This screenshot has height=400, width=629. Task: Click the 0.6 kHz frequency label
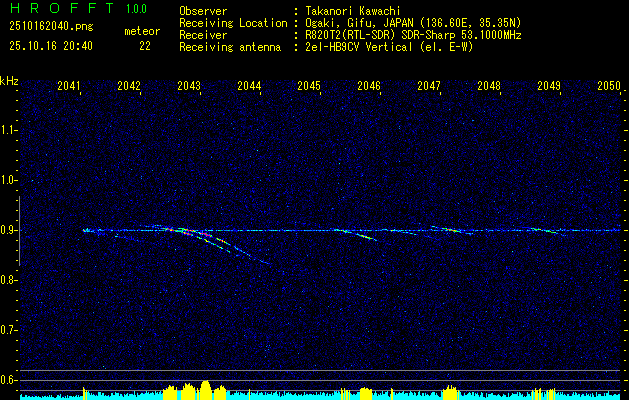coord(8,380)
